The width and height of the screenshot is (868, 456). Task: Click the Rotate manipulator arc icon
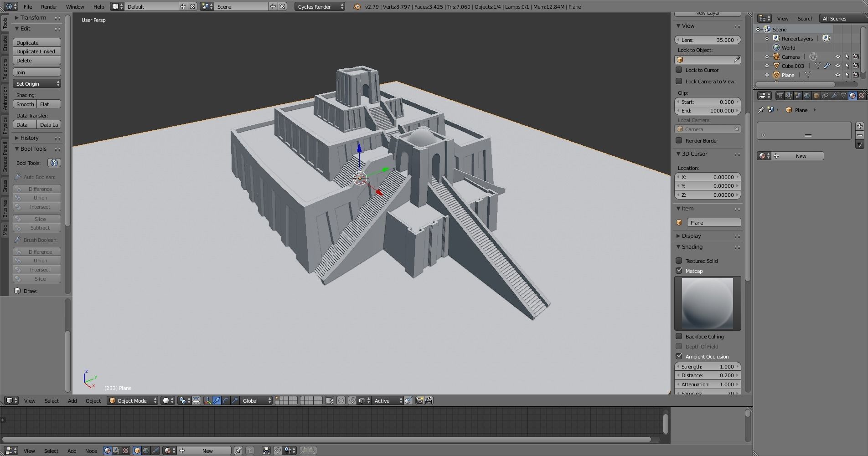(226, 400)
